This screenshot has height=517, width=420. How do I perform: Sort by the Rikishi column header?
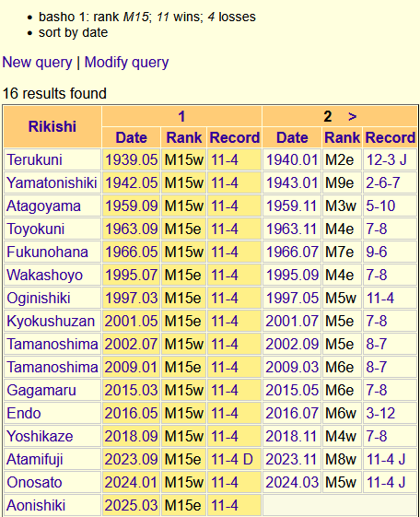coord(52,126)
